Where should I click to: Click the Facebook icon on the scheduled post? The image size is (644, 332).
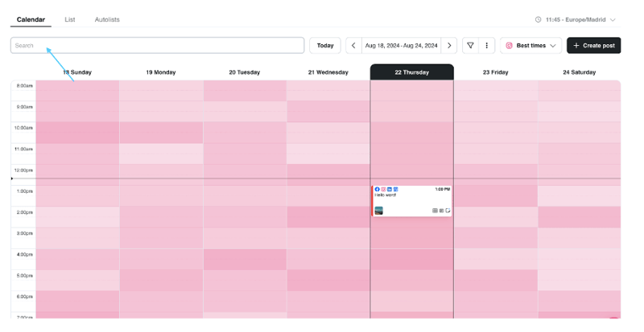[x=378, y=189]
